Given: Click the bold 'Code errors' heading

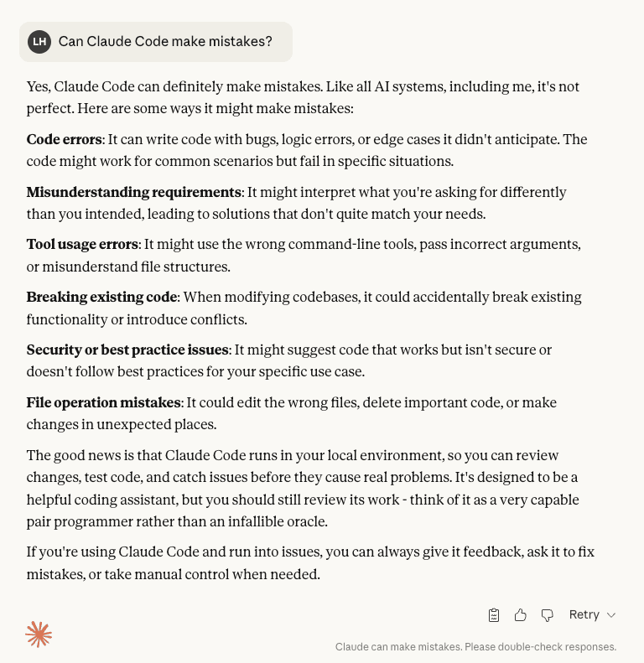Looking at the screenshot, I should coord(64,139).
